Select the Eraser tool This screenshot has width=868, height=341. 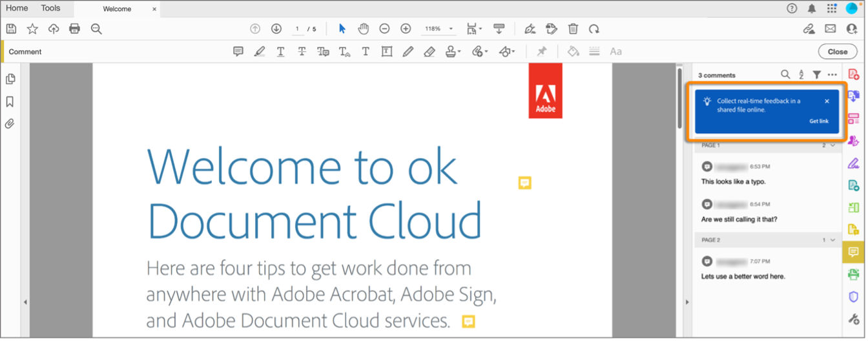429,52
